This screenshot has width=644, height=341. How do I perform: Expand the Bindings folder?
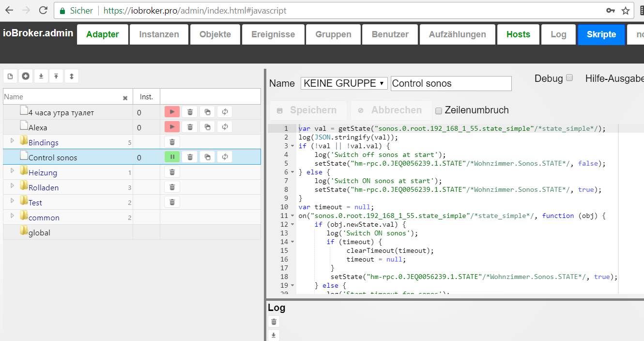pyautogui.click(x=13, y=141)
